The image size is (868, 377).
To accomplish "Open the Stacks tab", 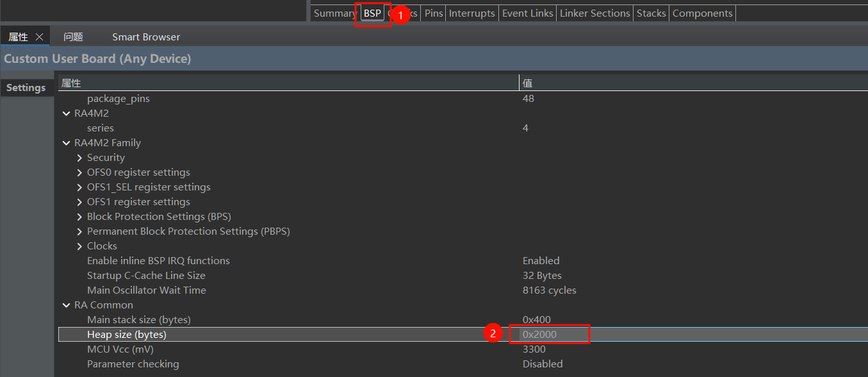I will 651,13.
